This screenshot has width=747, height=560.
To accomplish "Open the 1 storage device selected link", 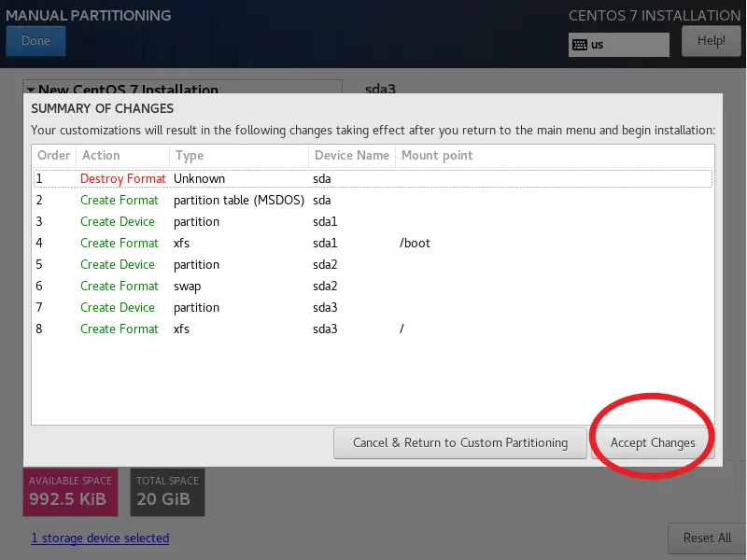I will click(x=100, y=539).
